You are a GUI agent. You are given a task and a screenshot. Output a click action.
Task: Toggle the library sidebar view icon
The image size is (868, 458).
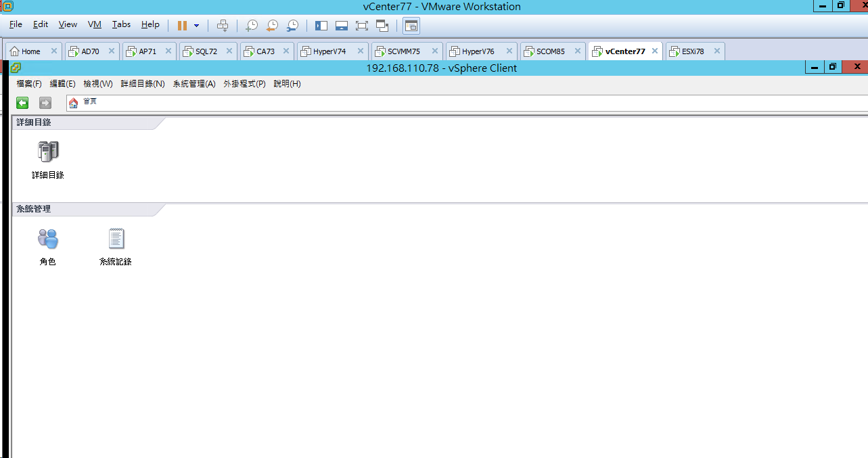321,26
